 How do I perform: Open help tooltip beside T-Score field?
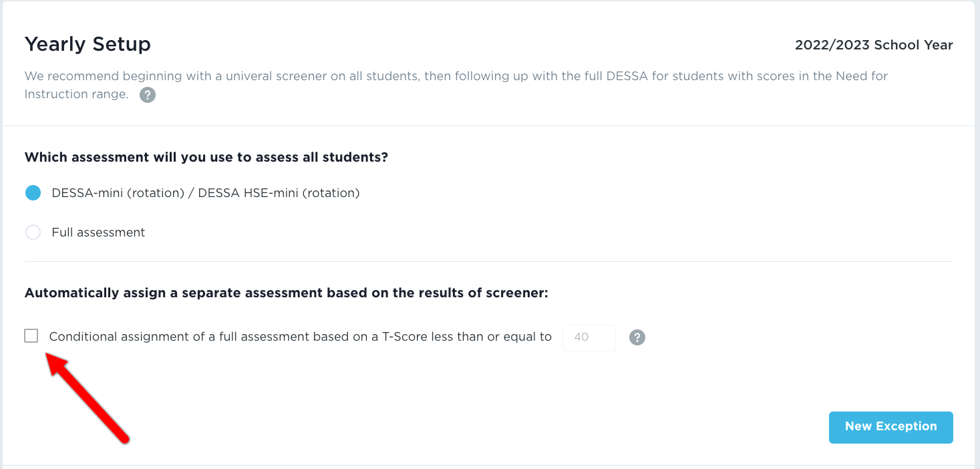point(637,337)
